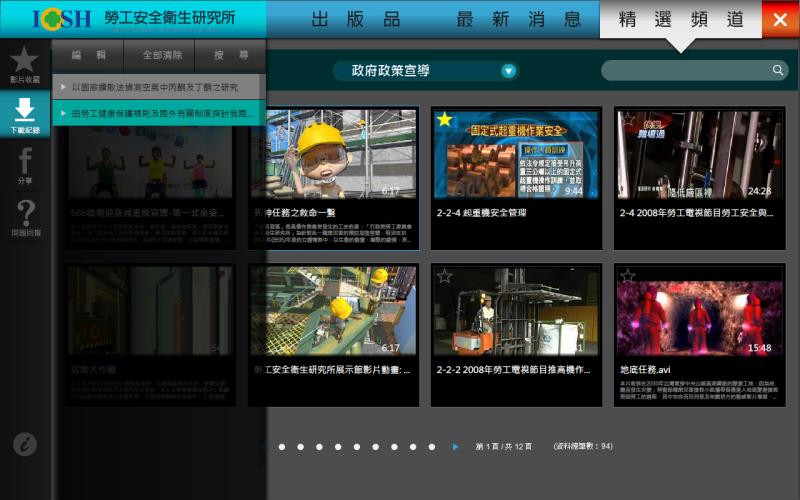
Task: Click the IOSH logo in the header
Action: pyautogui.click(x=62, y=19)
